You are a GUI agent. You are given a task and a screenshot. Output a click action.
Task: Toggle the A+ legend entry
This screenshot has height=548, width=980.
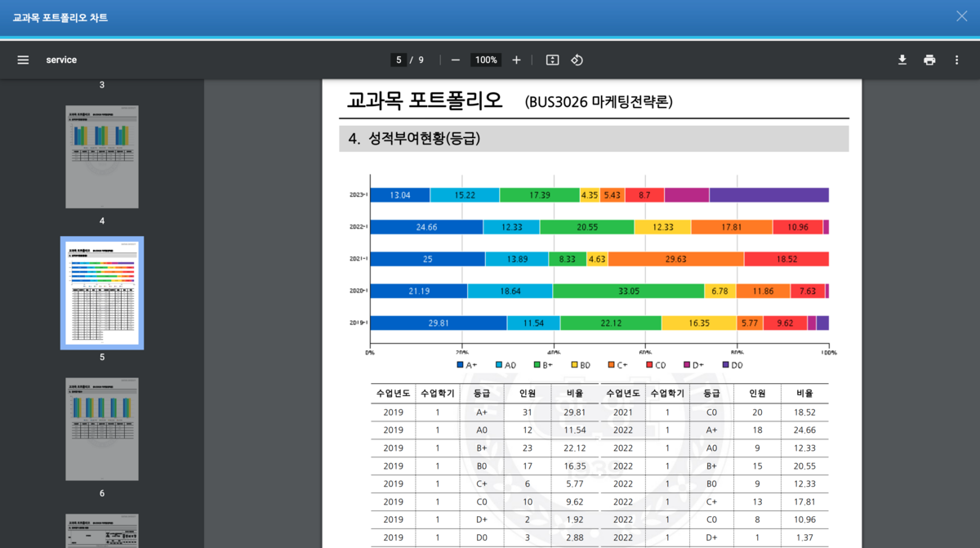(467, 365)
